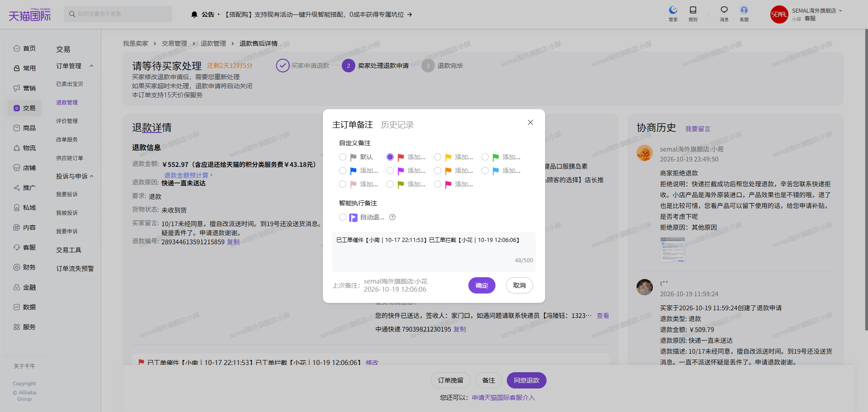Image resolution: width=868 pixels, height=412 pixels.
Task: Open 物流 in the sidebar
Action: coord(24,148)
